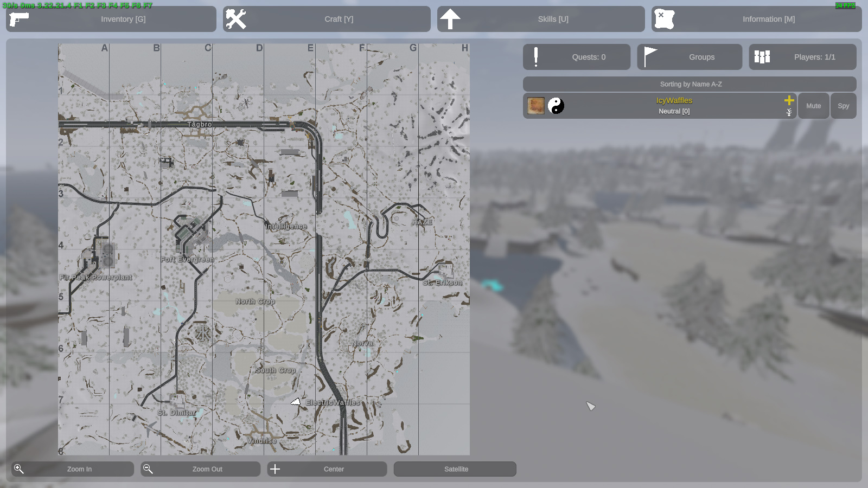Click the Norva location label
The image size is (868, 488).
[362, 343]
